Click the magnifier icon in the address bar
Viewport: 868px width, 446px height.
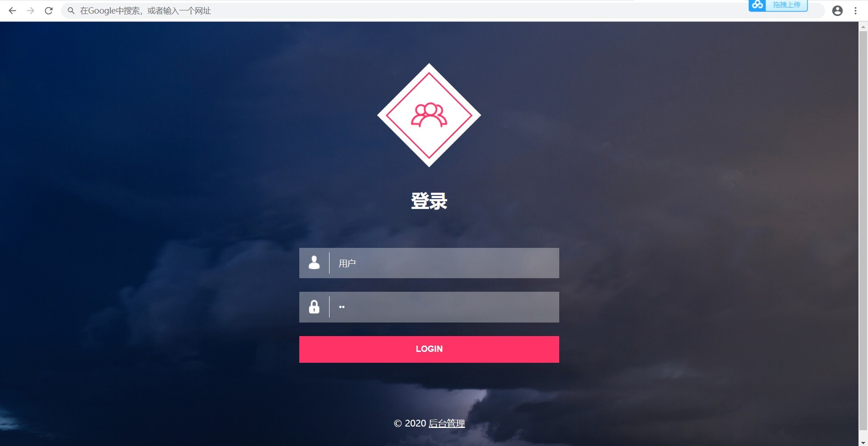tap(71, 11)
